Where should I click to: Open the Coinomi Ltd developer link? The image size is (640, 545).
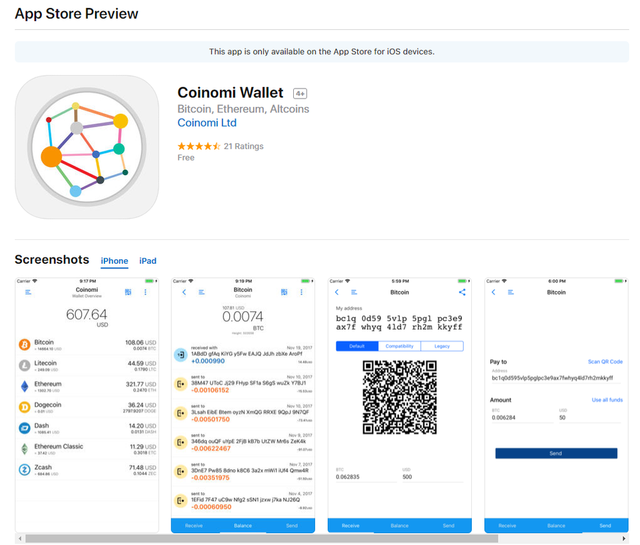pos(207,123)
